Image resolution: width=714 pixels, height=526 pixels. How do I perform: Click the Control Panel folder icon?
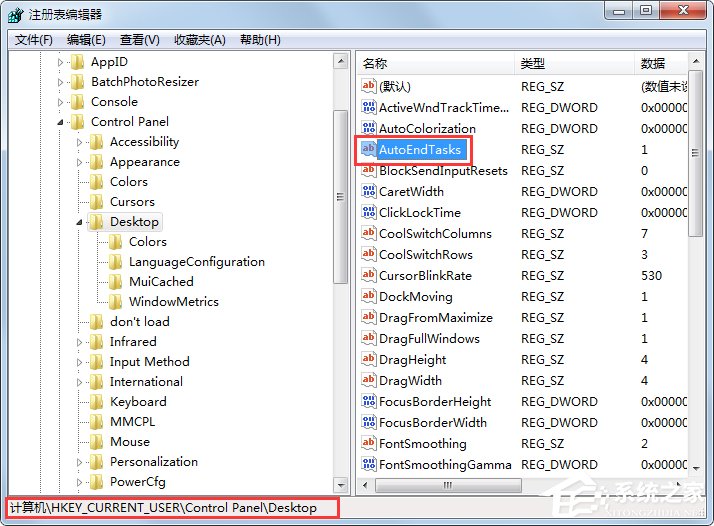coord(77,122)
